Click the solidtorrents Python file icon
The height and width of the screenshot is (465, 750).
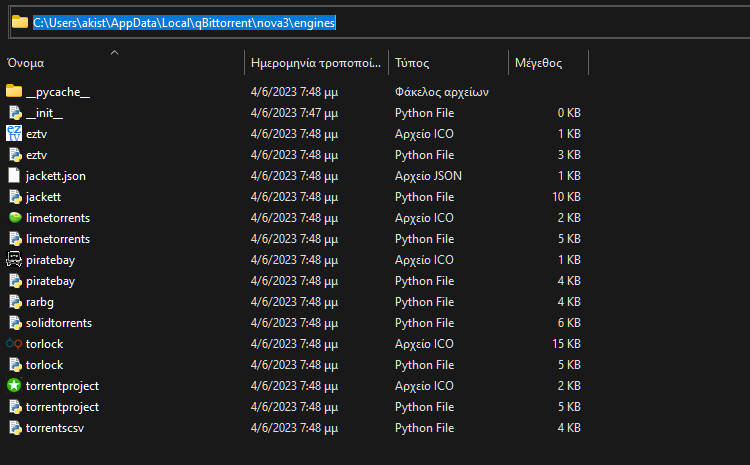pyautogui.click(x=15, y=323)
